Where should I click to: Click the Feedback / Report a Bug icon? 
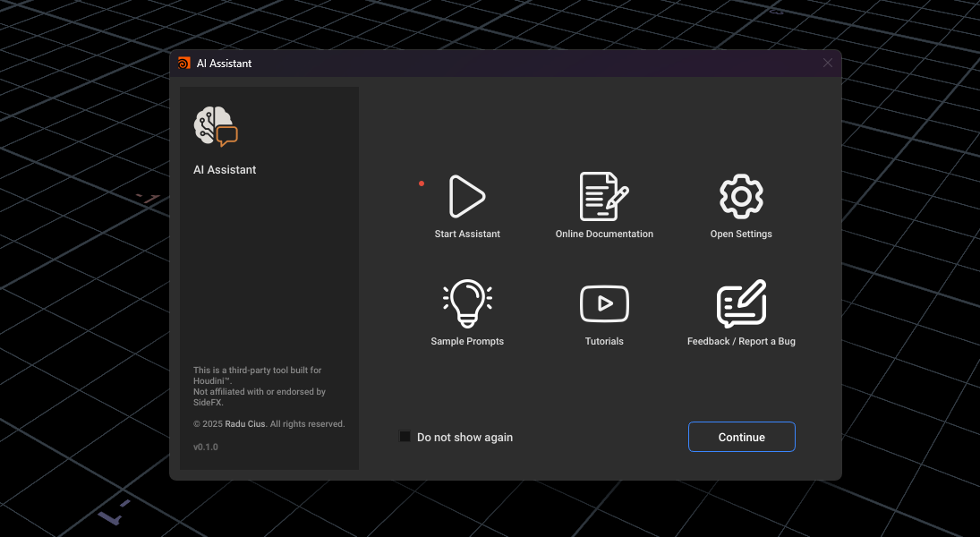(741, 303)
